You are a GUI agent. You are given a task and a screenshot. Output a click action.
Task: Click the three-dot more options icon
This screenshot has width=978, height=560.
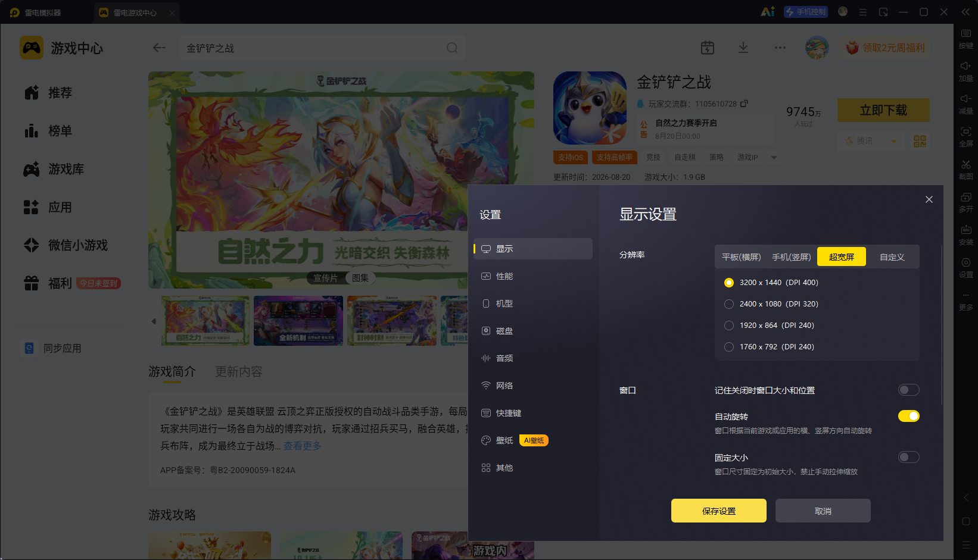pyautogui.click(x=780, y=48)
